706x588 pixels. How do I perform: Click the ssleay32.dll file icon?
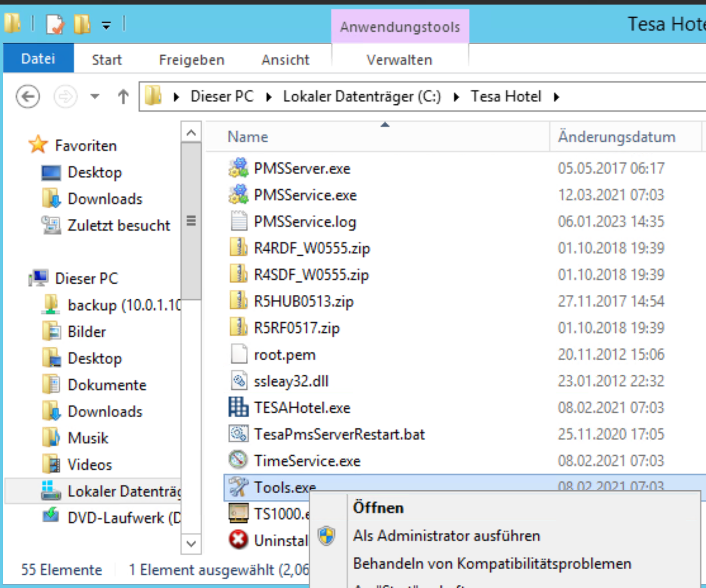(x=238, y=381)
